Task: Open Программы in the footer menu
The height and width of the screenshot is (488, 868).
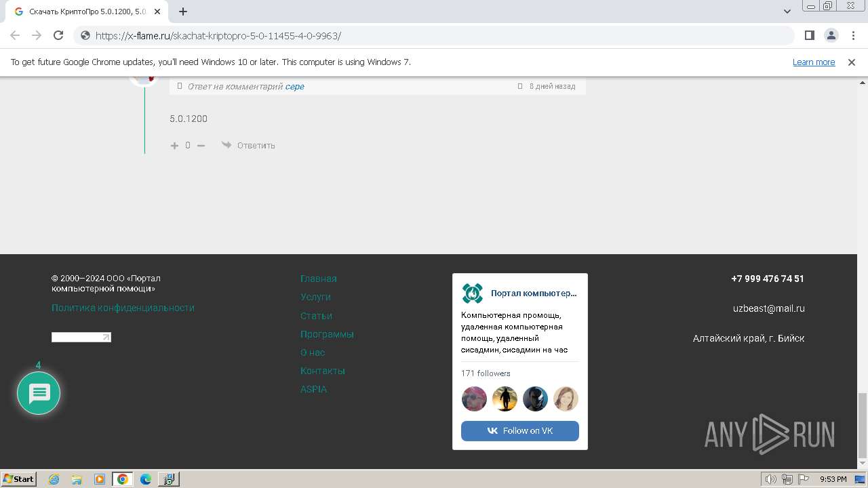Action: [x=327, y=334]
